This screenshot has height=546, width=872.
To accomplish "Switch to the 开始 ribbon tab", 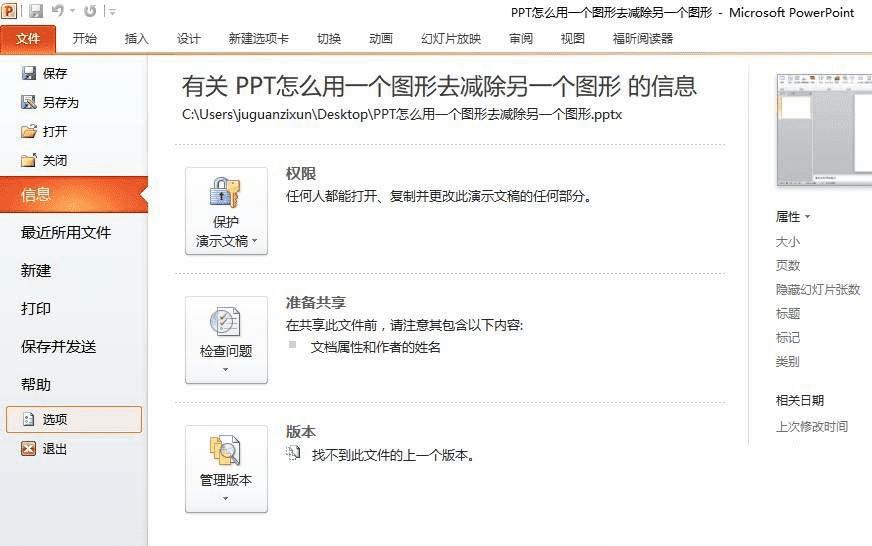I will 85,38.
